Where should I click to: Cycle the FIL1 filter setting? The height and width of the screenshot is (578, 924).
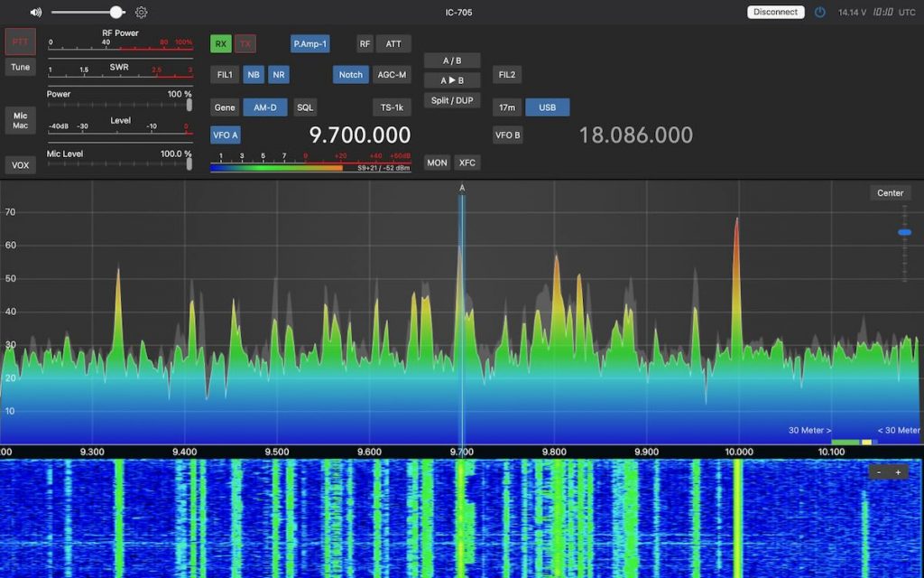(225, 74)
